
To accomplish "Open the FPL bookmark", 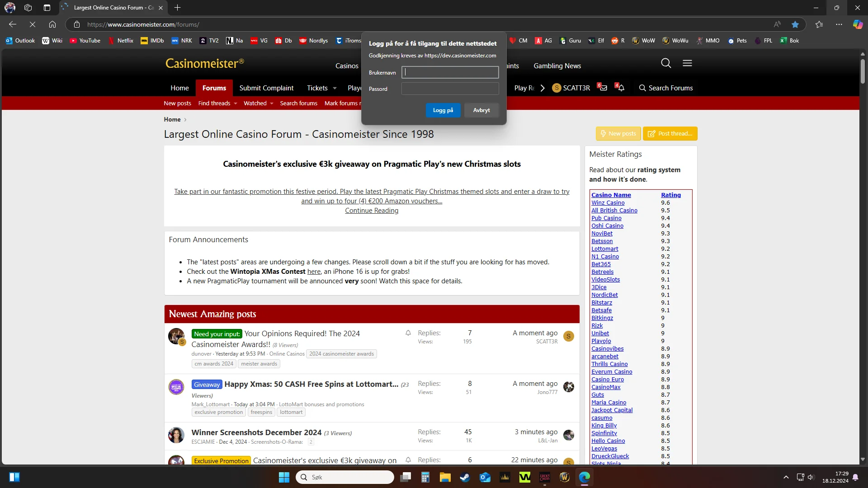I will tap(764, 41).
